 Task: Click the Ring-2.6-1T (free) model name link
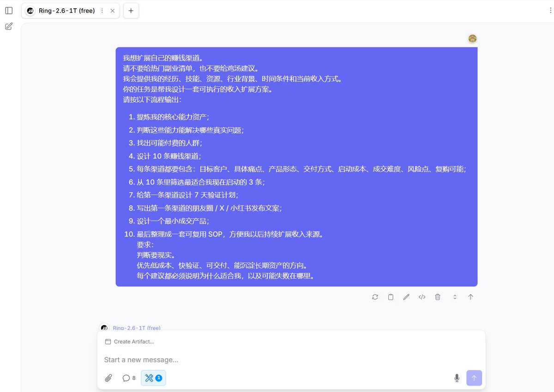coord(137,328)
